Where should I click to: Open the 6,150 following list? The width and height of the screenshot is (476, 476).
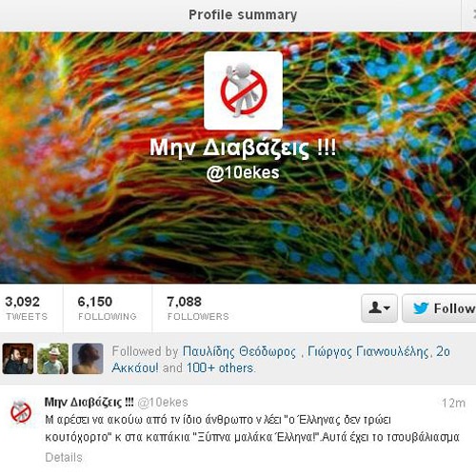point(108,307)
